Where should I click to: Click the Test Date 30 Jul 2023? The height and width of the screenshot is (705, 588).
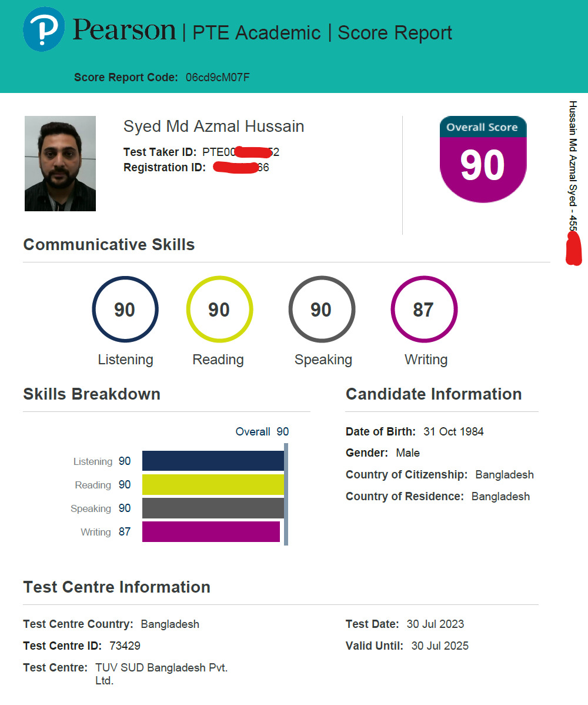click(435, 624)
